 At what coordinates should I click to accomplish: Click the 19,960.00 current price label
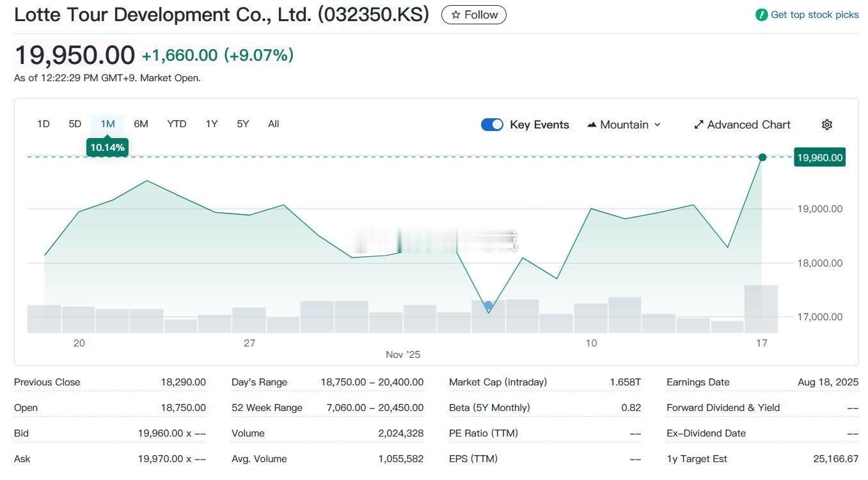819,157
